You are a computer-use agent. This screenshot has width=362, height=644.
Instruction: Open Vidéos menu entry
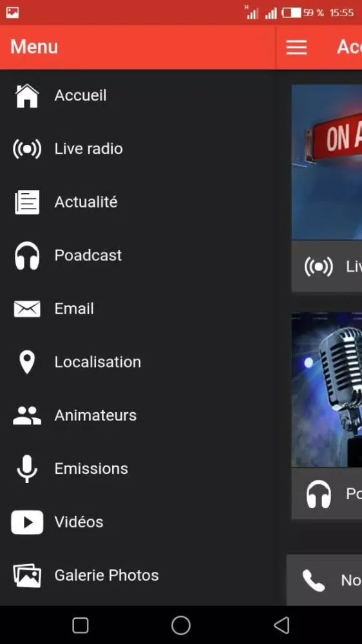click(x=138, y=522)
